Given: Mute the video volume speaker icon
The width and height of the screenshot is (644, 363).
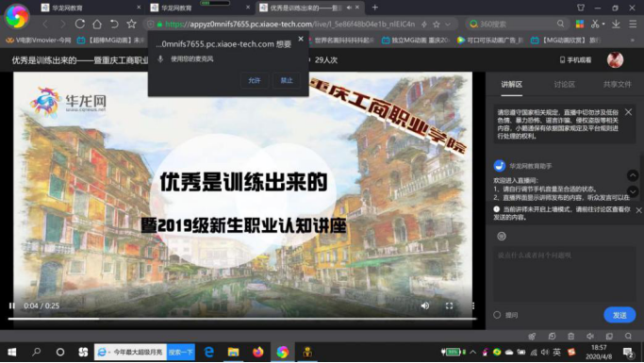Looking at the screenshot, I should (x=425, y=305).
